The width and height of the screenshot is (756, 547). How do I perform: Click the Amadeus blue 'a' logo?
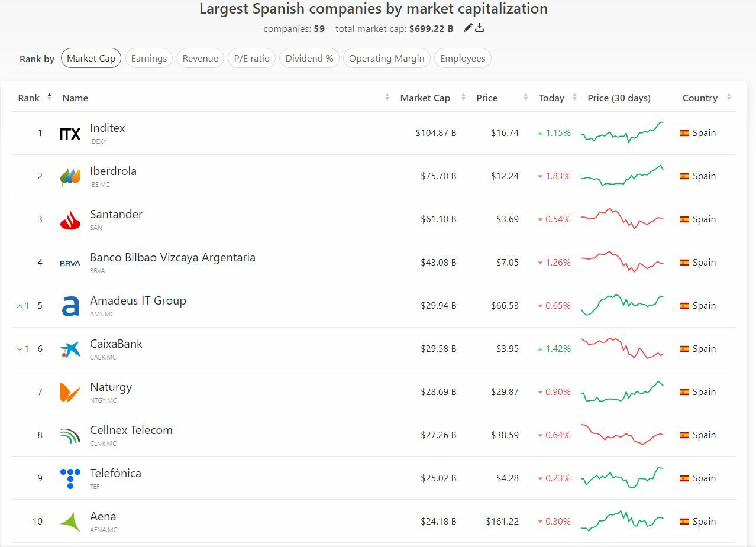click(70, 306)
